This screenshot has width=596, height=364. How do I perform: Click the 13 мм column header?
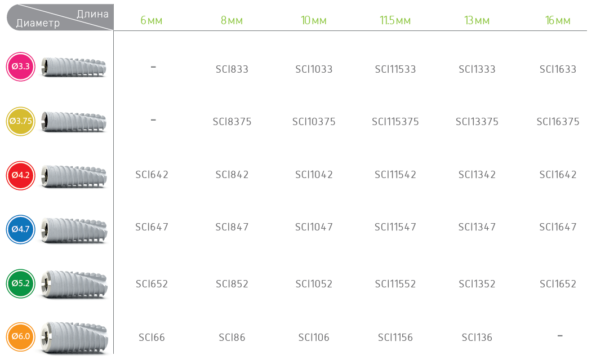tap(477, 21)
